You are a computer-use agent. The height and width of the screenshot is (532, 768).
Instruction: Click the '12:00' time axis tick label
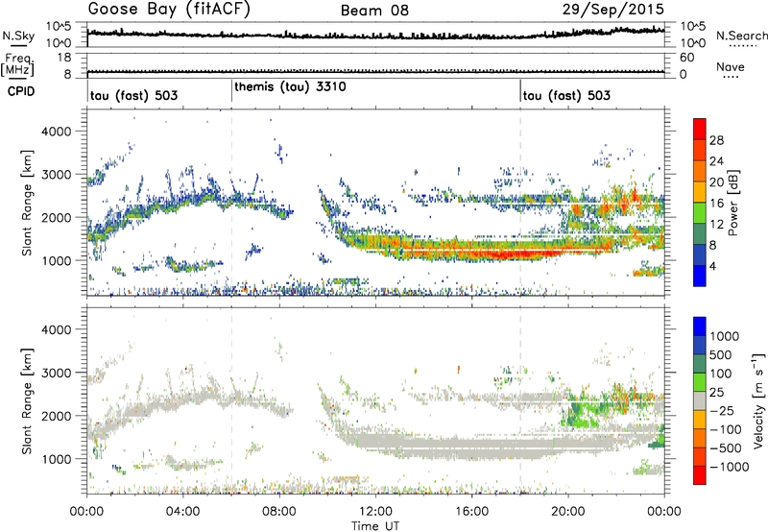click(x=375, y=512)
